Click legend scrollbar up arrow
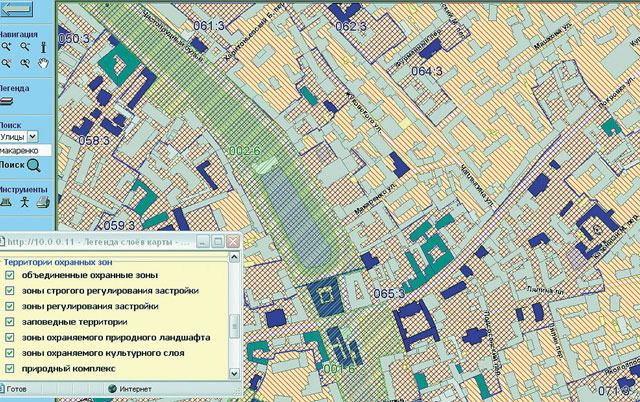Screen dimensions: 640x402 click(x=234, y=257)
